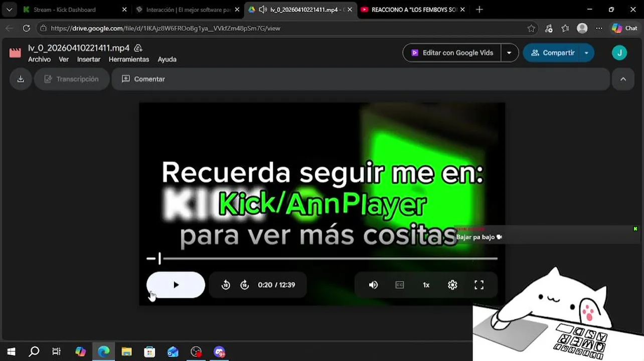Open the browser profile icon

click(582, 29)
